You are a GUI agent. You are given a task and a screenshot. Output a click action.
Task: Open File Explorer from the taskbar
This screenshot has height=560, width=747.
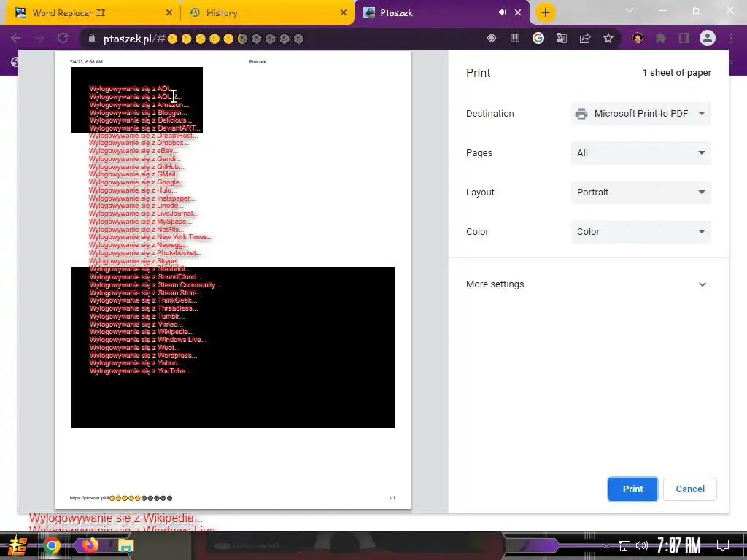(x=126, y=545)
